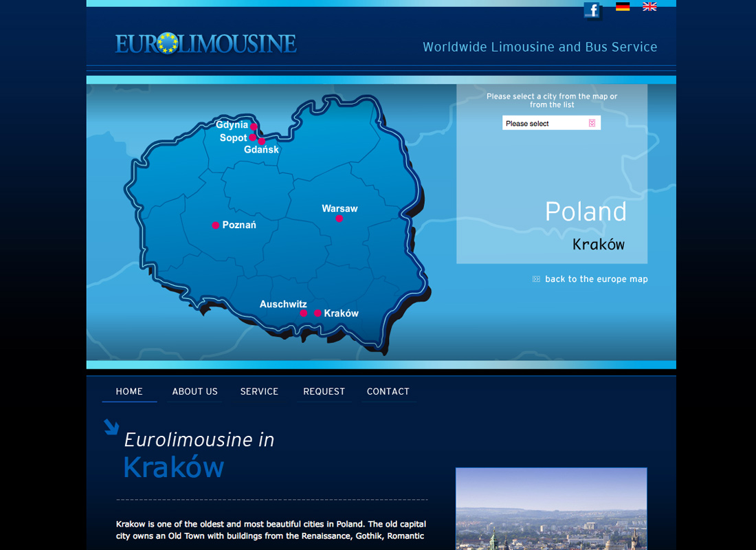Click the Auschwitz city label
The width and height of the screenshot is (756, 550).
pyautogui.click(x=283, y=304)
